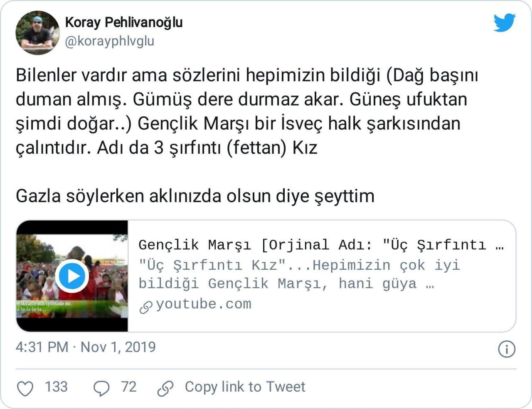The image size is (532, 409).
Task: Click Koray Pehlivanoğlu's profile avatar
Action: [x=37, y=32]
